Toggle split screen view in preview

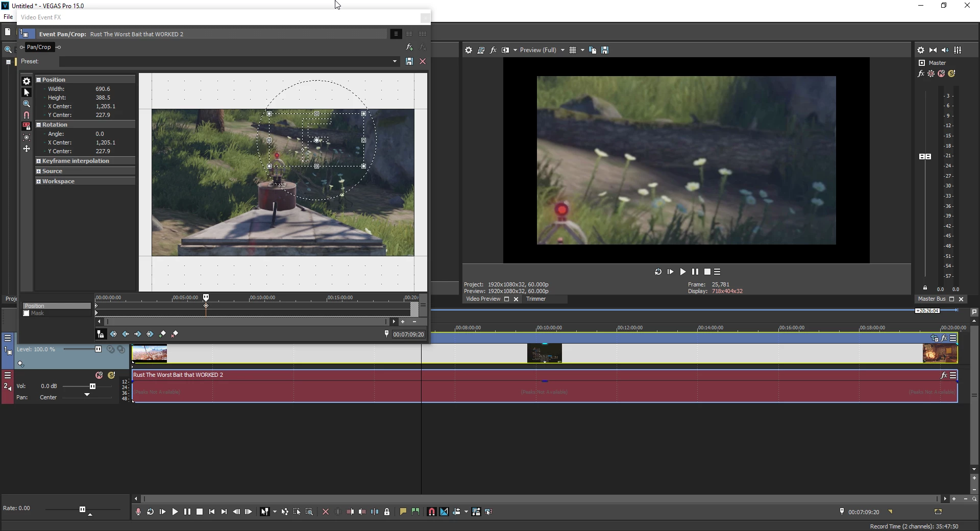point(505,50)
